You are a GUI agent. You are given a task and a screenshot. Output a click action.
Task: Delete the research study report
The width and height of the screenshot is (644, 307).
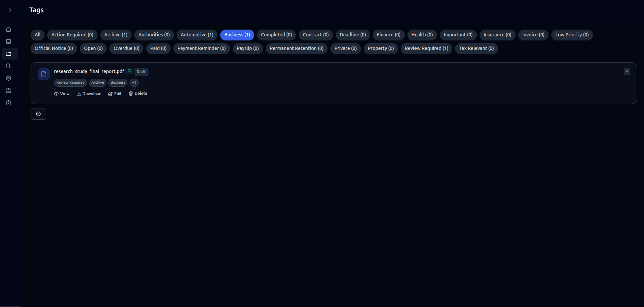click(x=138, y=93)
